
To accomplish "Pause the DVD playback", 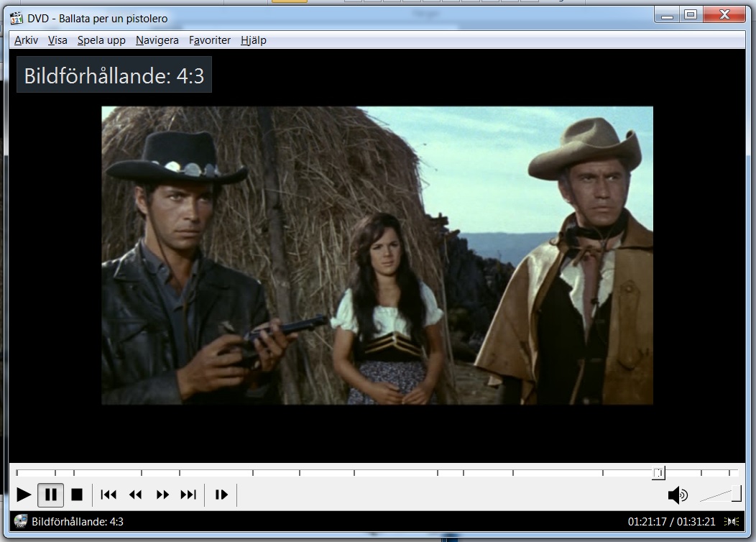I will pyautogui.click(x=50, y=495).
